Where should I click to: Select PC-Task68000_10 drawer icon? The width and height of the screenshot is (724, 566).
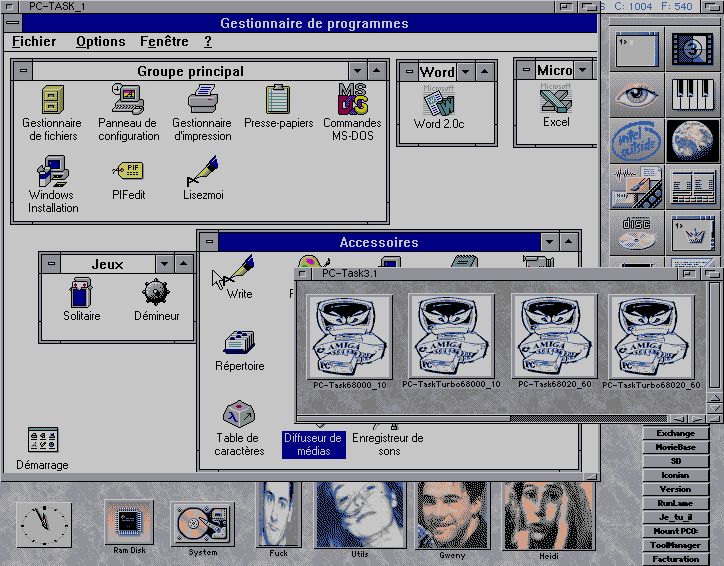tap(350, 337)
